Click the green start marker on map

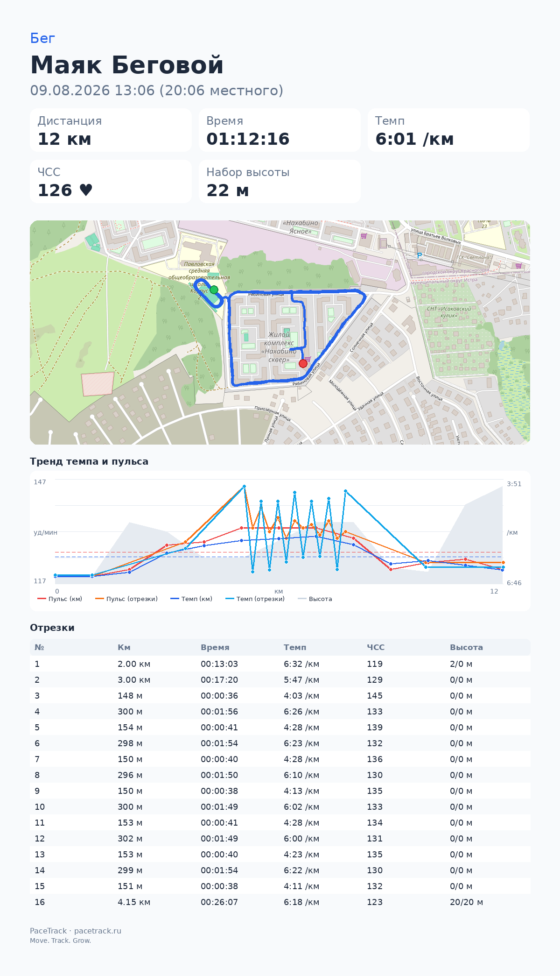[x=214, y=290]
